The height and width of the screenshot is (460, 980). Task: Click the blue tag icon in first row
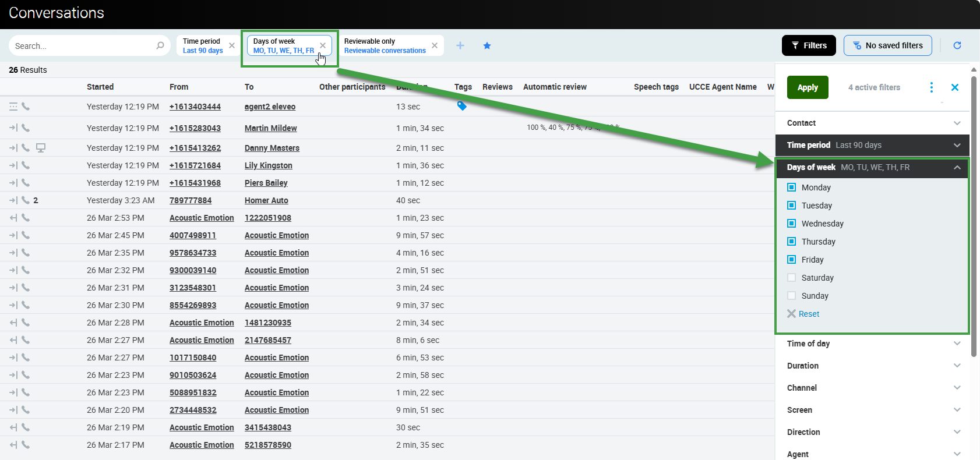coord(461,106)
